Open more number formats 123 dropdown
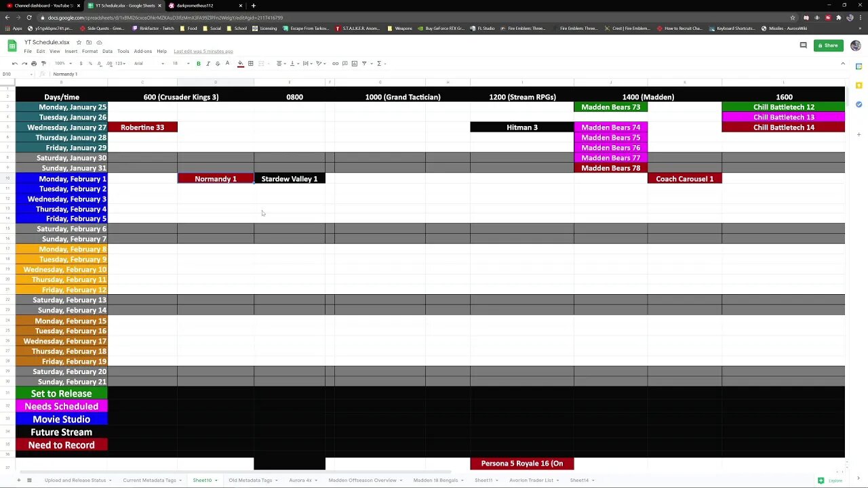The width and height of the screenshot is (868, 488). pyautogui.click(x=120, y=64)
